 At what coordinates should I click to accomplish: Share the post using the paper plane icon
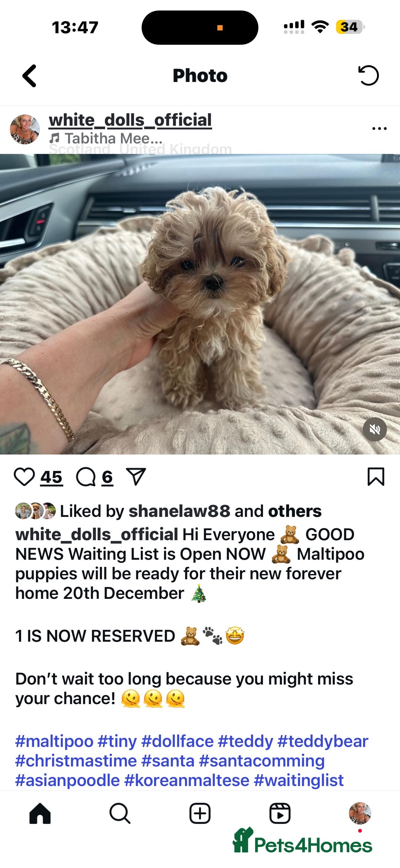tap(136, 476)
